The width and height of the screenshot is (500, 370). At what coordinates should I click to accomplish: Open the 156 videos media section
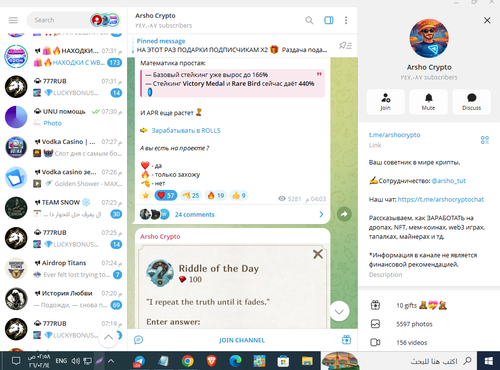[x=429, y=342]
